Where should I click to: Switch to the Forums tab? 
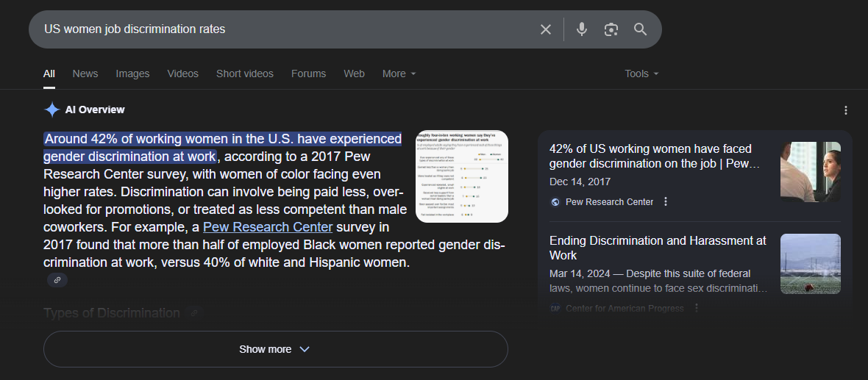coord(308,74)
